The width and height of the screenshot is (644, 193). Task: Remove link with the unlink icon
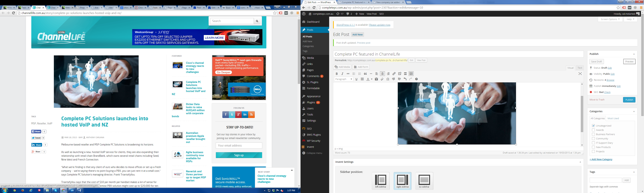pos(399,74)
